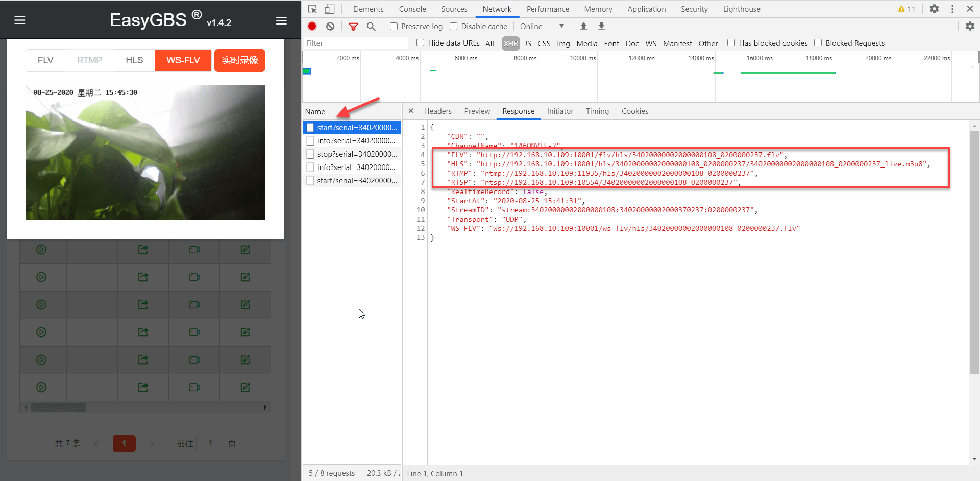
Task: Click the Export HAR download icon
Action: click(x=601, y=26)
